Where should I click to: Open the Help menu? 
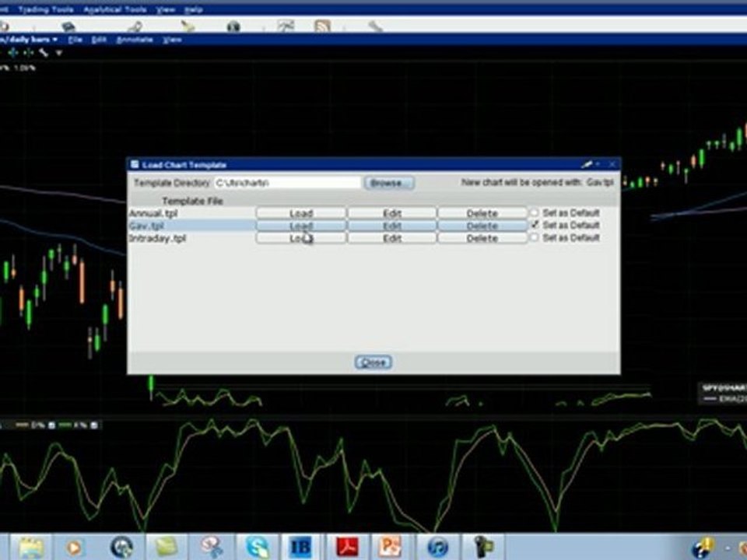click(x=194, y=9)
